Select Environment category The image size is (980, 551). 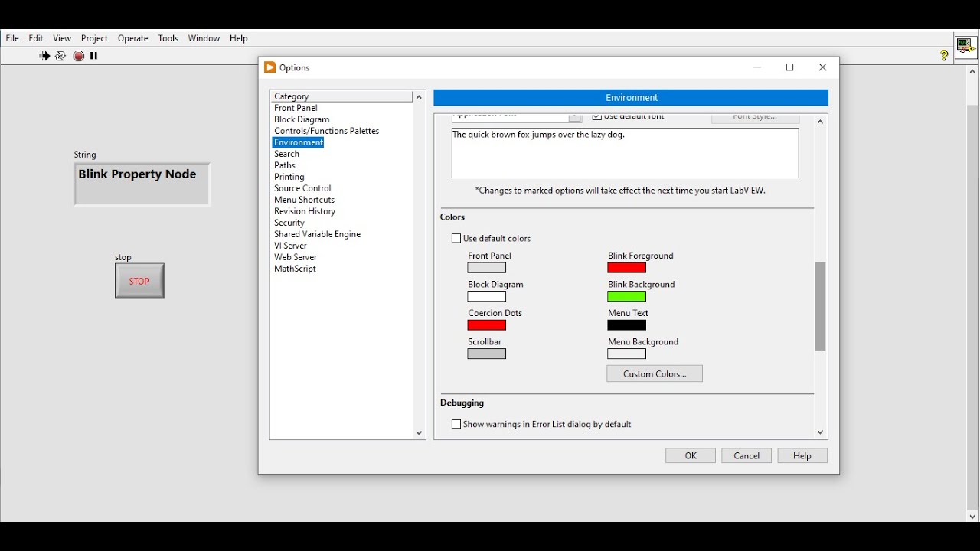[x=299, y=142]
